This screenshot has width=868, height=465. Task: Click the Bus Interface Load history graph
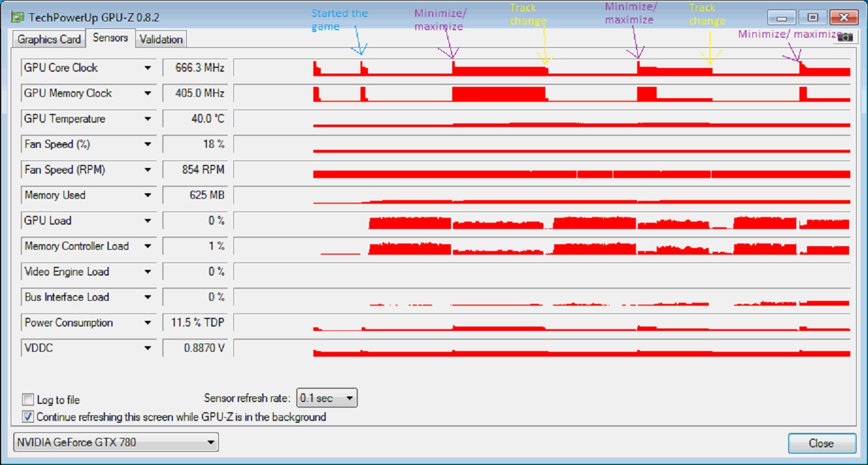tap(542, 297)
